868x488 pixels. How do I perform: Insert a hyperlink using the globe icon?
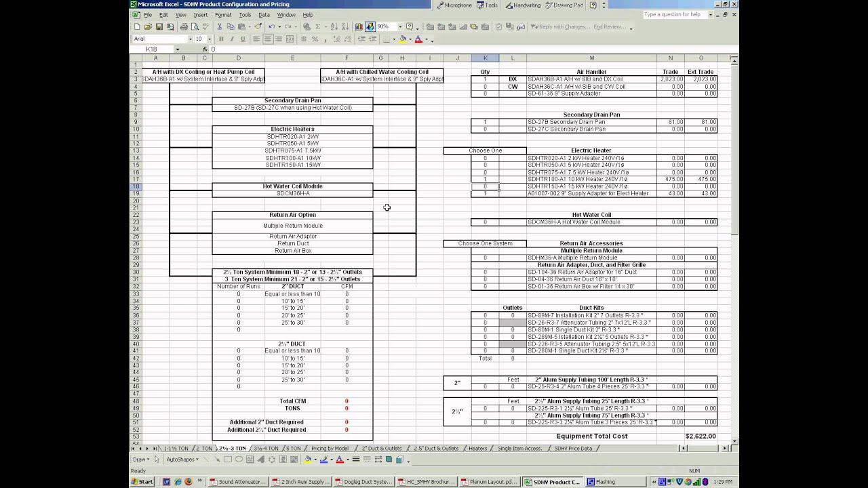[307, 26]
